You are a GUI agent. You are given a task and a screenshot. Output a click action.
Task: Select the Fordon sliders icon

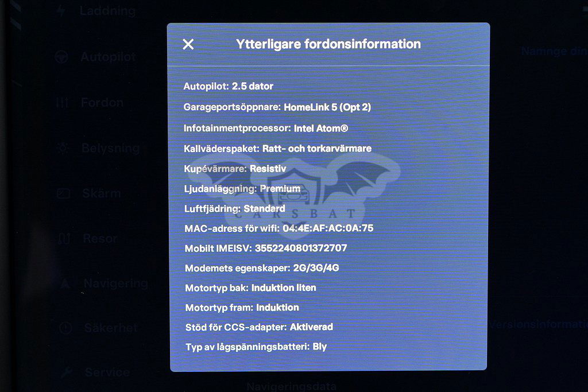pos(62,103)
